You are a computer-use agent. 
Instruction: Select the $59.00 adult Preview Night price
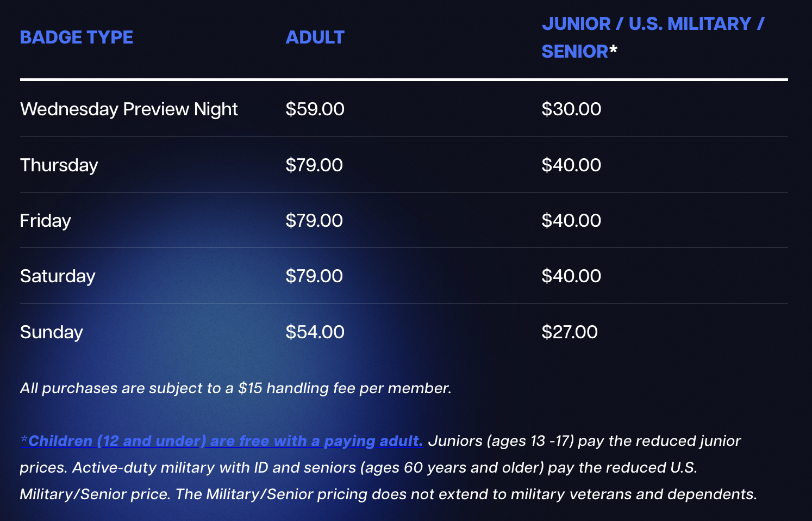coord(315,109)
